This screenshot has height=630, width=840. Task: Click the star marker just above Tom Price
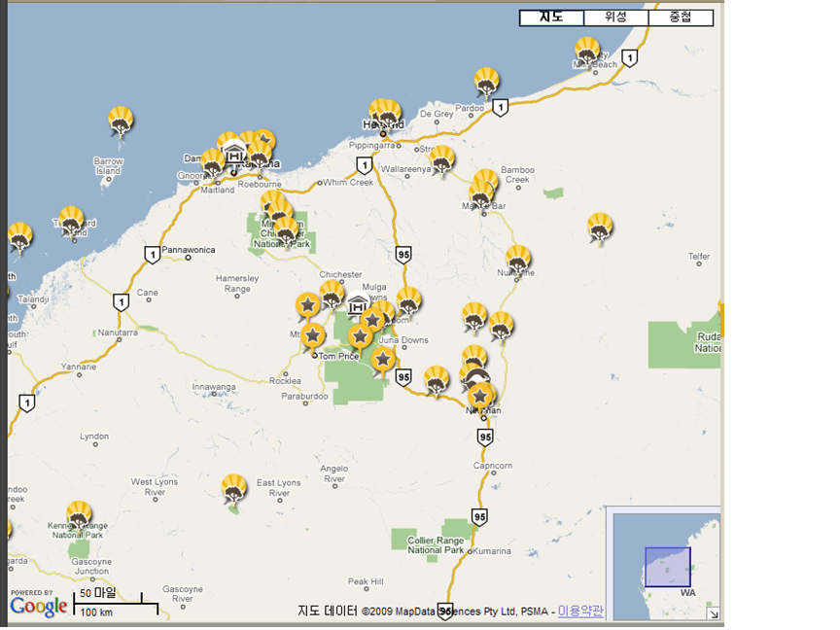click(313, 336)
